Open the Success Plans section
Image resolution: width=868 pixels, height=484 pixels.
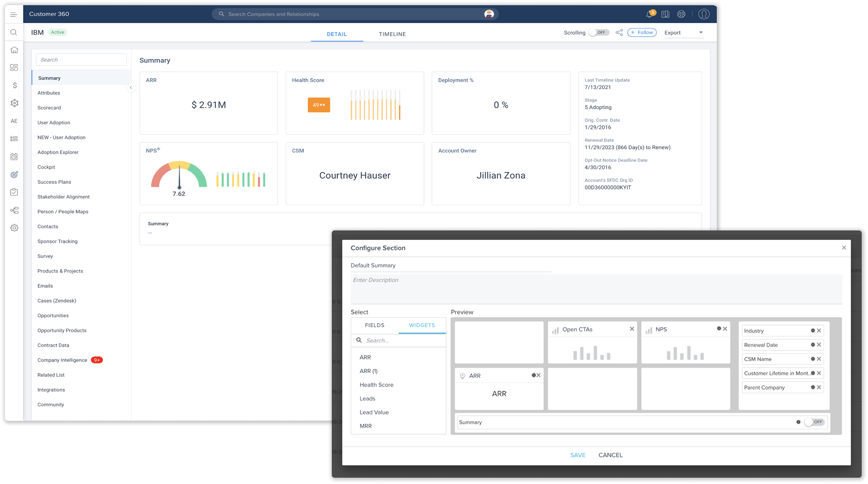coord(54,182)
